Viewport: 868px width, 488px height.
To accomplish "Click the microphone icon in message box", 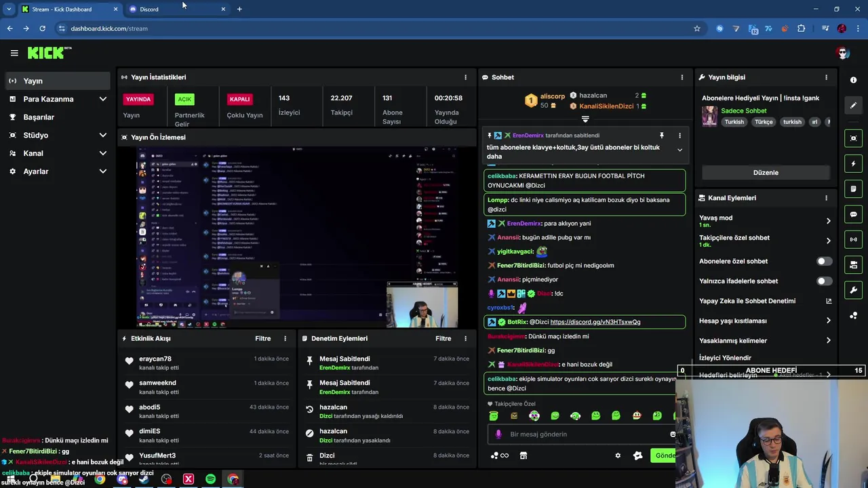I will [498, 434].
